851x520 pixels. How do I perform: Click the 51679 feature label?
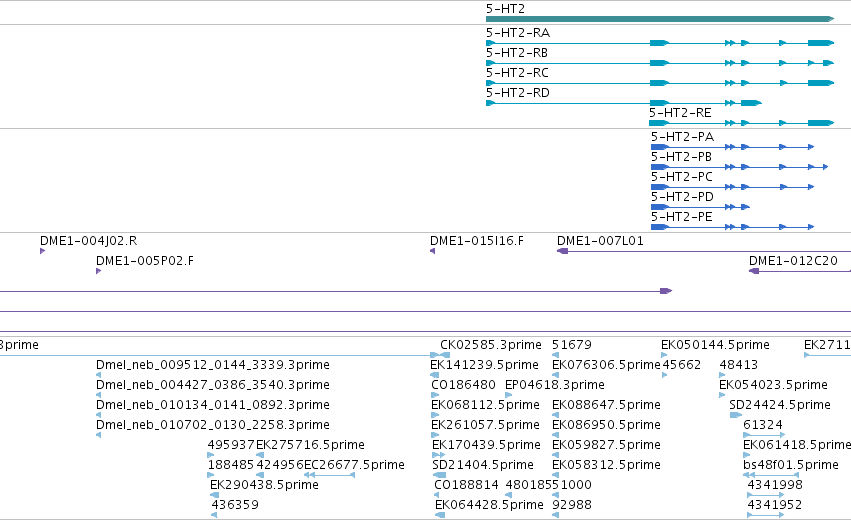click(572, 345)
